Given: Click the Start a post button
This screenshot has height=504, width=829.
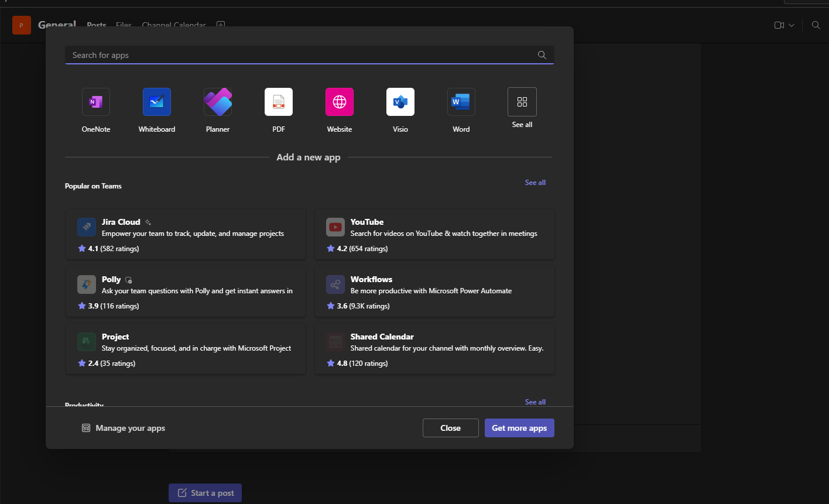Looking at the screenshot, I should (x=205, y=493).
